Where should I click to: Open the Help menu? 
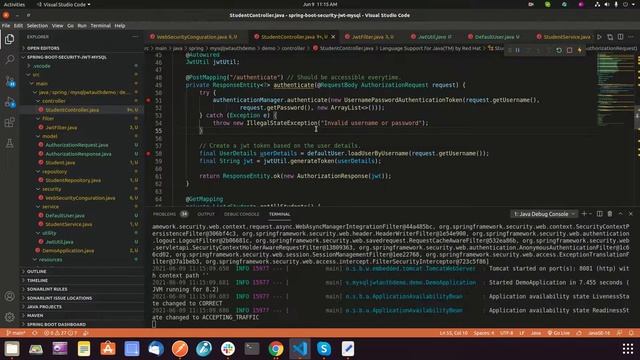(120, 26)
